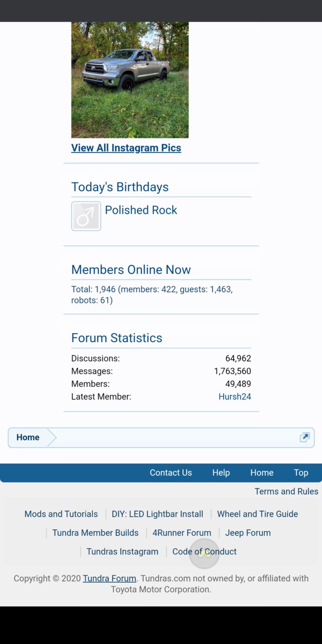Click the Members count 49,489
Viewport: 322px width, 644px height.
[x=238, y=384]
